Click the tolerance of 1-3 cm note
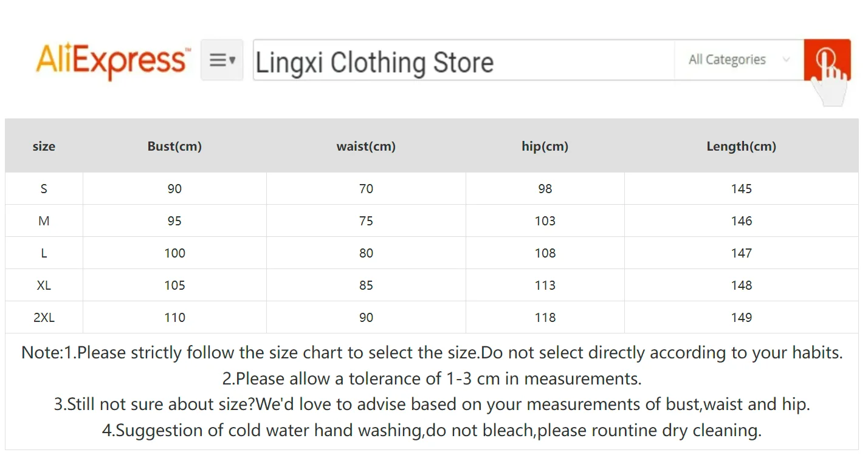This screenshot has width=868, height=458. click(432, 379)
